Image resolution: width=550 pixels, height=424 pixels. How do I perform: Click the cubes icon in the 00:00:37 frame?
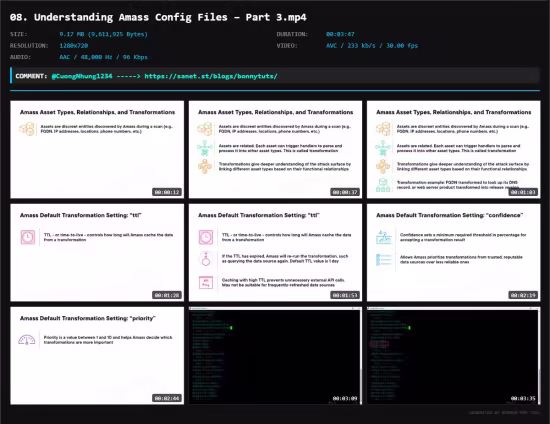coord(205,129)
